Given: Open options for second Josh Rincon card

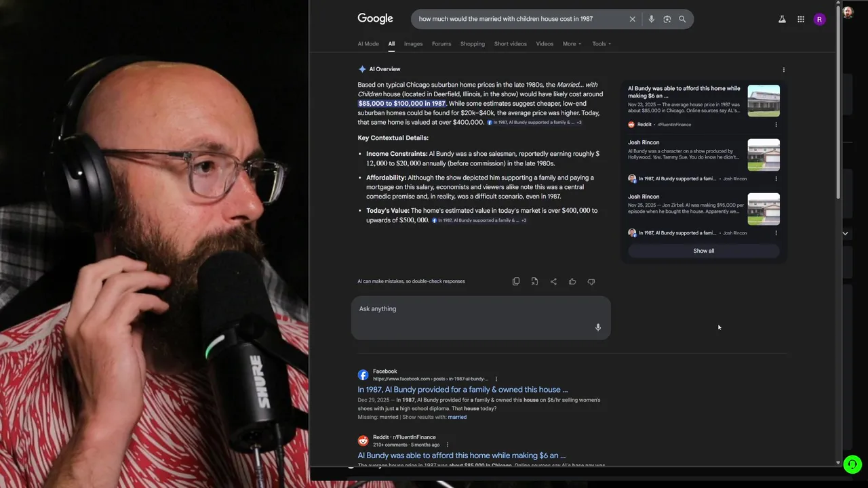Looking at the screenshot, I should pos(776,233).
